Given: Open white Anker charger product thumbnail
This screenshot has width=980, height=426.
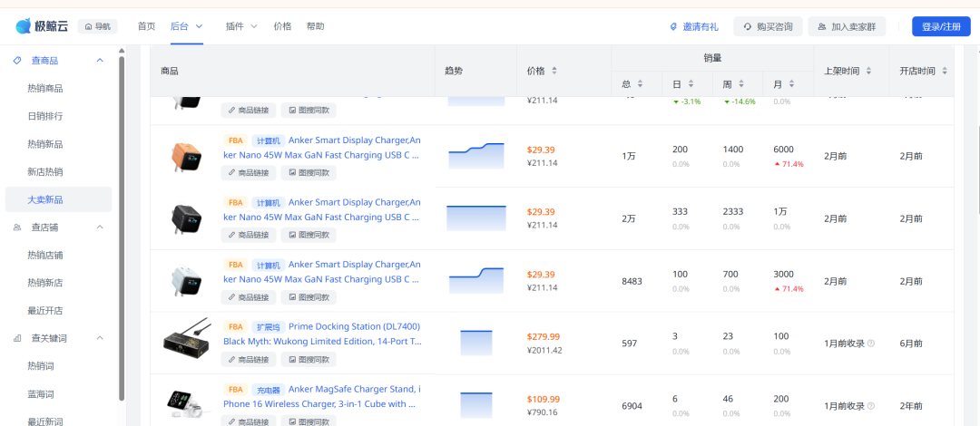Looking at the screenshot, I should coord(187,281).
